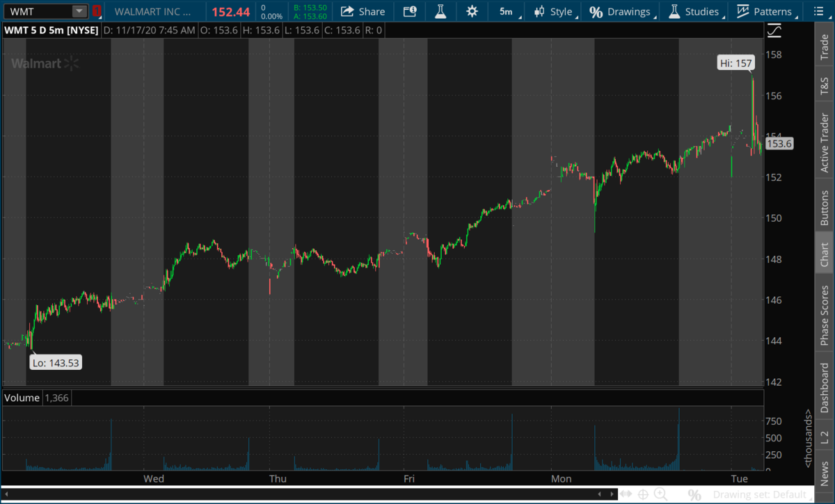The width and height of the screenshot is (835, 504).
Task: Click the Wed date axis label
Action: [x=154, y=479]
